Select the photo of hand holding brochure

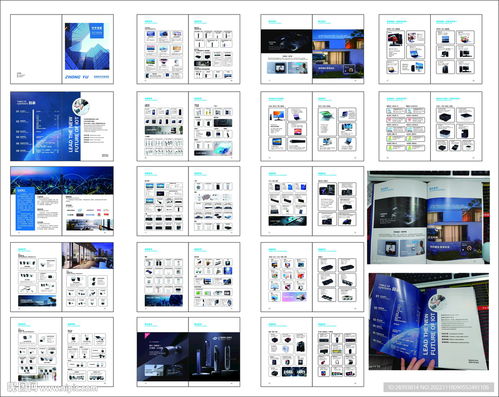[429, 322]
